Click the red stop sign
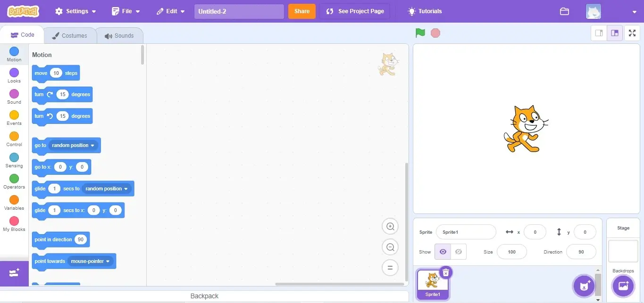 click(x=435, y=33)
